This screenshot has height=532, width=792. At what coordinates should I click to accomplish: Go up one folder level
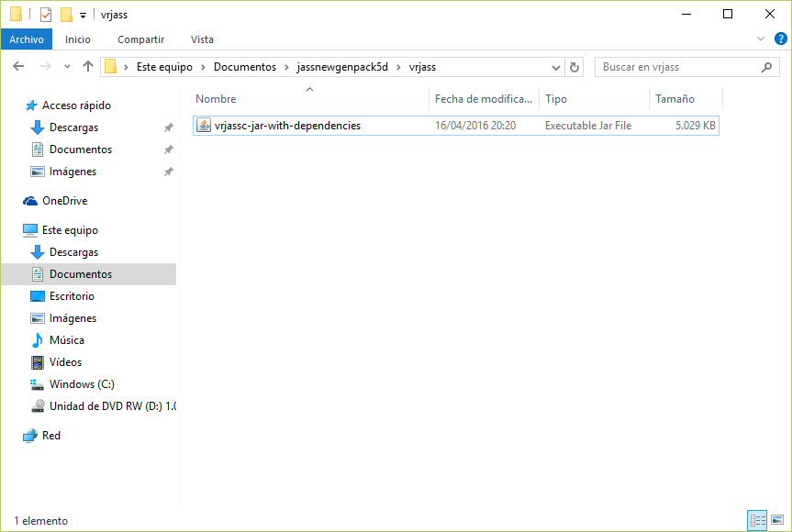coord(88,67)
